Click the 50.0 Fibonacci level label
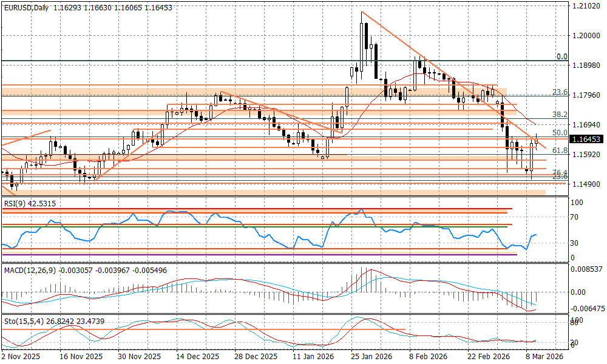Viewport: 607px width, 364px height. coord(559,132)
